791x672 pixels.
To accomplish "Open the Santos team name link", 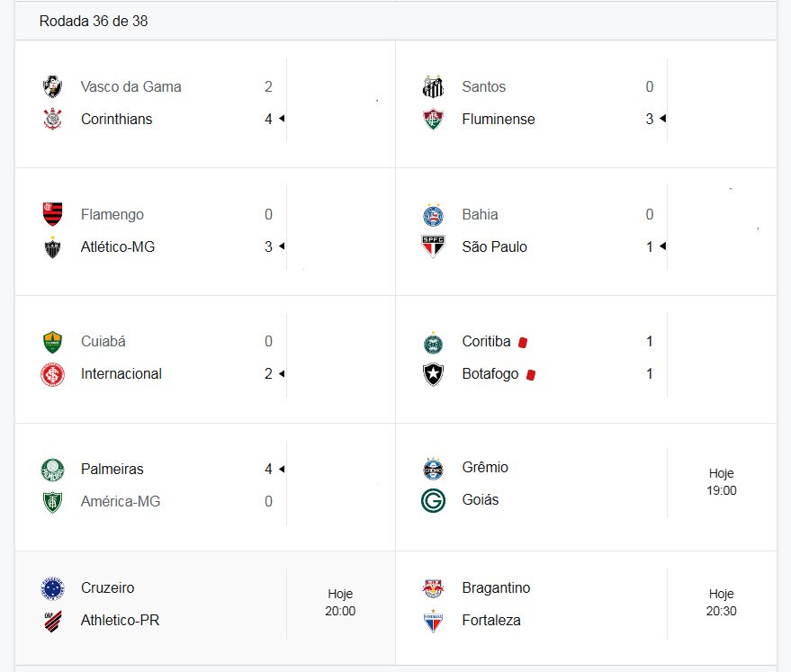I will point(484,86).
